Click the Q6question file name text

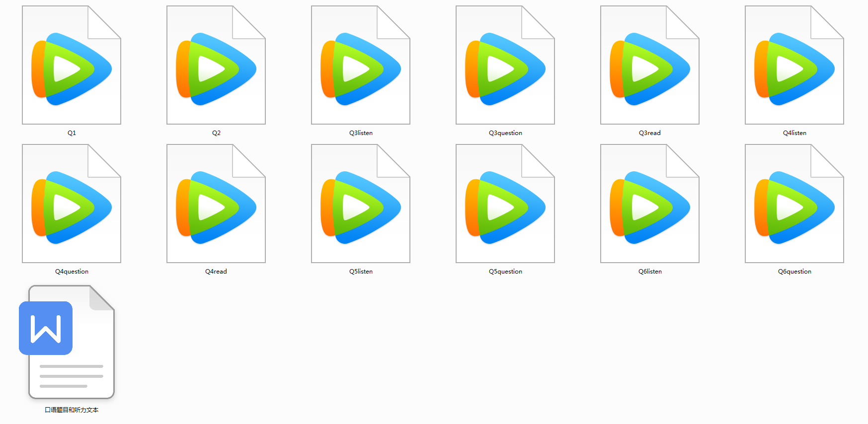[x=794, y=272]
